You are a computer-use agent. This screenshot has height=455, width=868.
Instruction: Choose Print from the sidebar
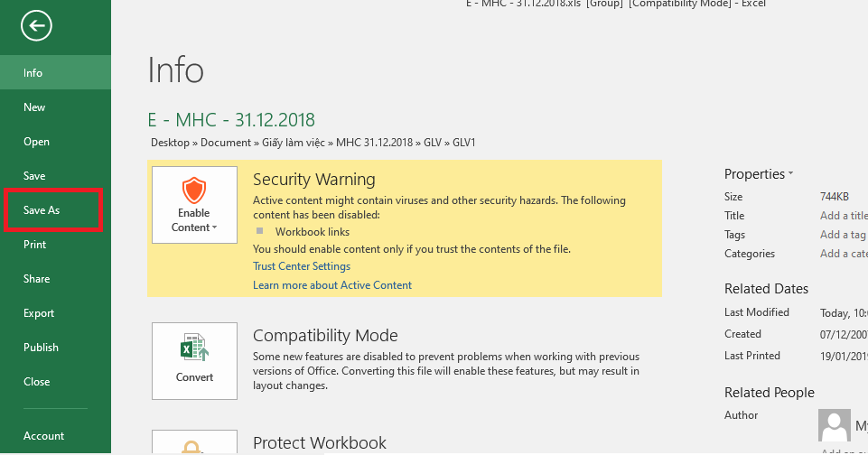coord(35,245)
